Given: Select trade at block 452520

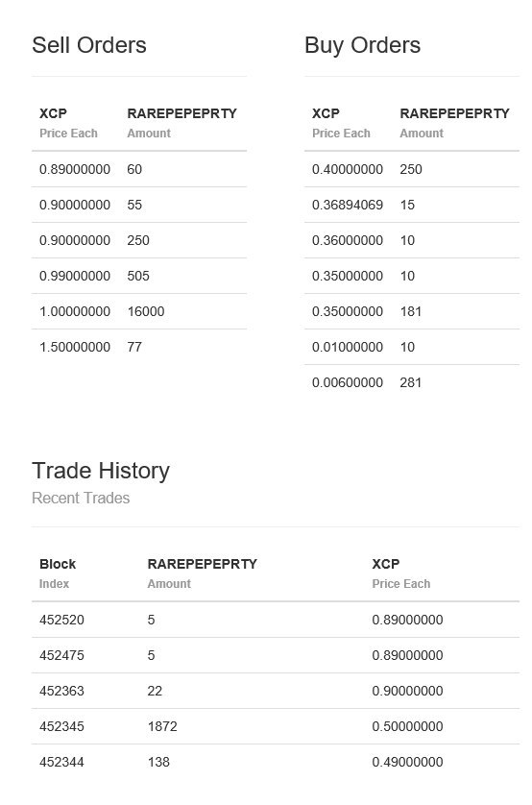Looking at the screenshot, I should [x=276, y=620].
